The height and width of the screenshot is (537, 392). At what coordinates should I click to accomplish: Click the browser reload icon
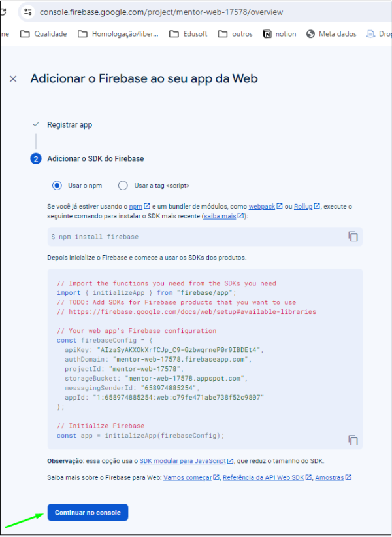(x=3, y=12)
